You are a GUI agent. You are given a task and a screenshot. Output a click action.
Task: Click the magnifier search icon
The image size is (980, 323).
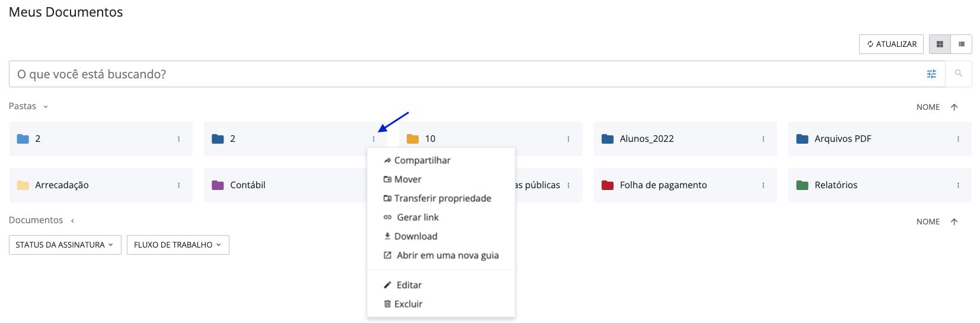coord(958,74)
